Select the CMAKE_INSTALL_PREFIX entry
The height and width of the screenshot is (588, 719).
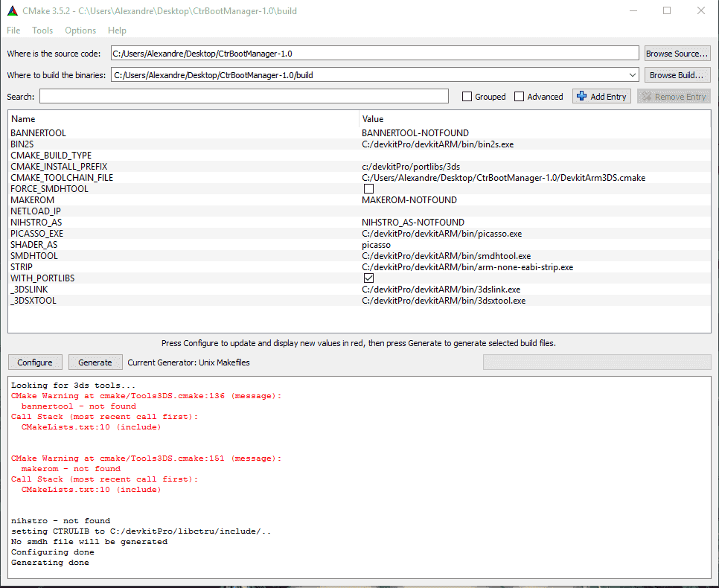(x=59, y=167)
